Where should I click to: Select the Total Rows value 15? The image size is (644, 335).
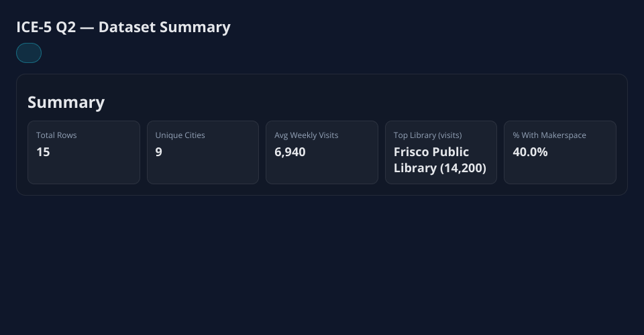coord(43,152)
